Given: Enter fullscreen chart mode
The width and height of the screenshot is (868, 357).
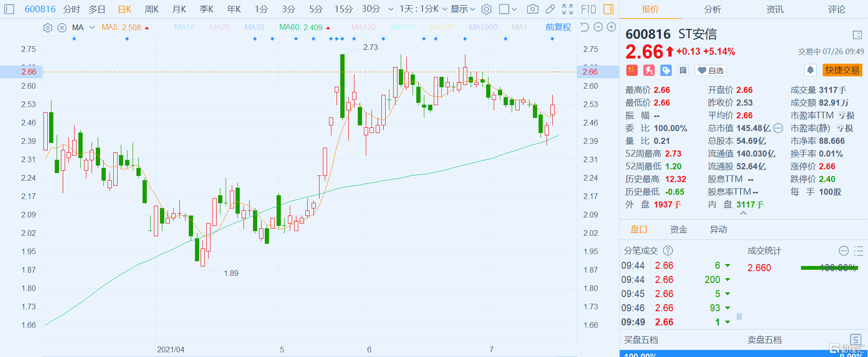Looking at the screenshot, I should tap(568, 9).
